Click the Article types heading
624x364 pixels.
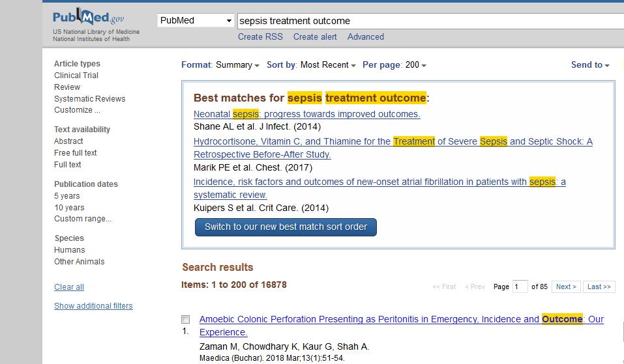click(77, 64)
